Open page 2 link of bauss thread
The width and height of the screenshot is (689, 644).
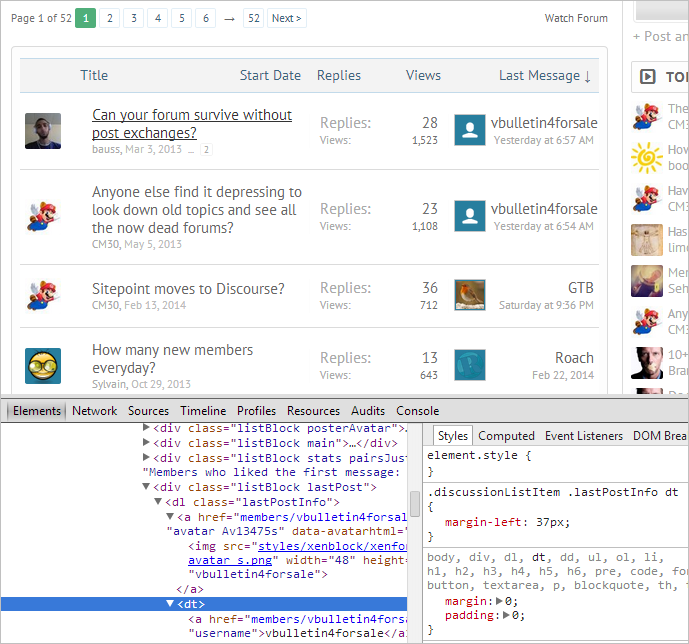(206, 150)
